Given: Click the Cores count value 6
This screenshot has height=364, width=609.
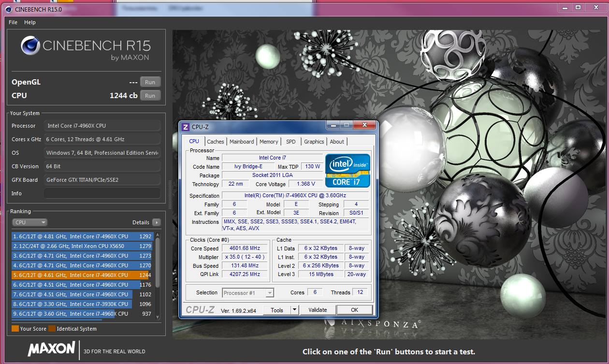Looking at the screenshot, I should click(x=315, y=292).
